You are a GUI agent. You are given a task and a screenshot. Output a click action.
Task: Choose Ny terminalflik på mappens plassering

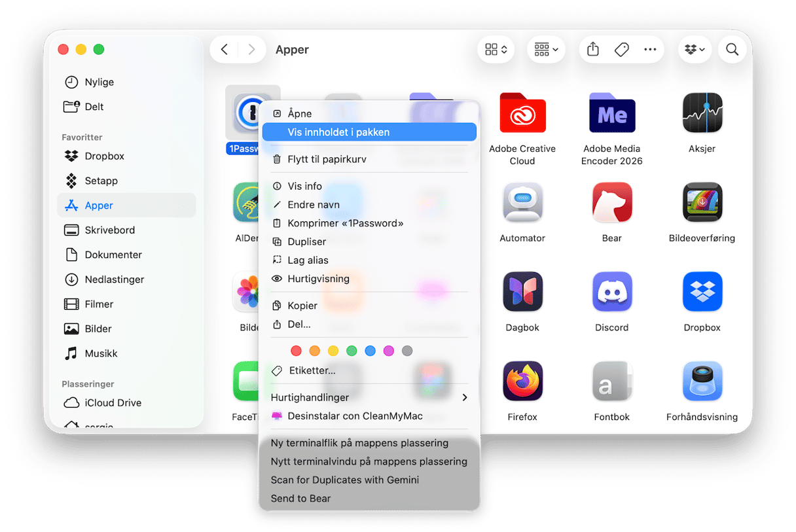[x=370, y=443]
